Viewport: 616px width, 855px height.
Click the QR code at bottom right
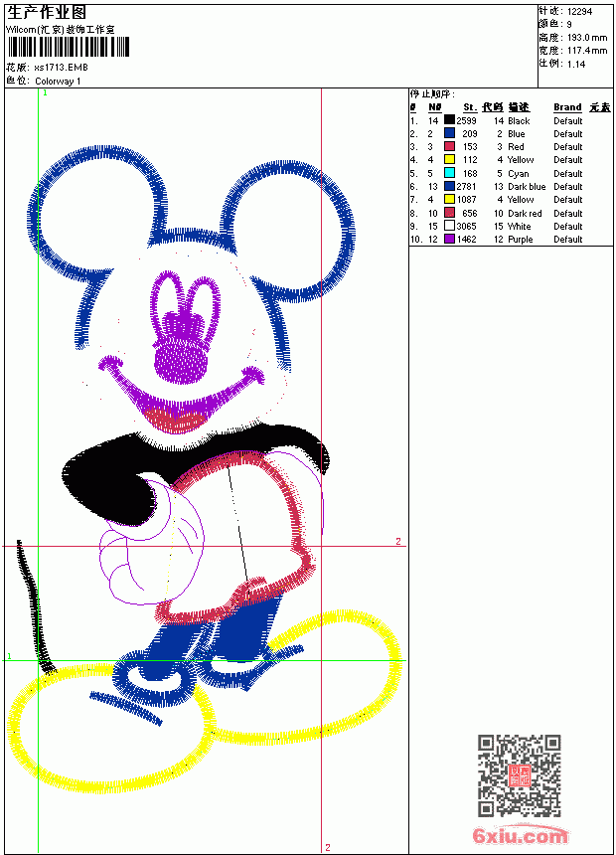pos(519,774)
